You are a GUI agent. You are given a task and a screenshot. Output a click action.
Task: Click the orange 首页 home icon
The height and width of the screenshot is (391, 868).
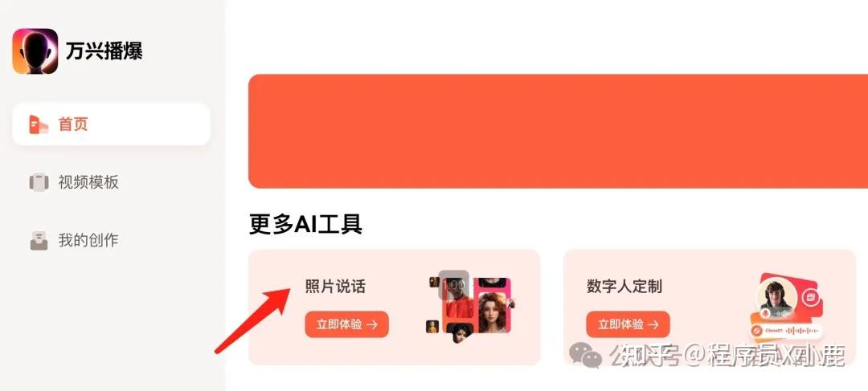(39, 124)
